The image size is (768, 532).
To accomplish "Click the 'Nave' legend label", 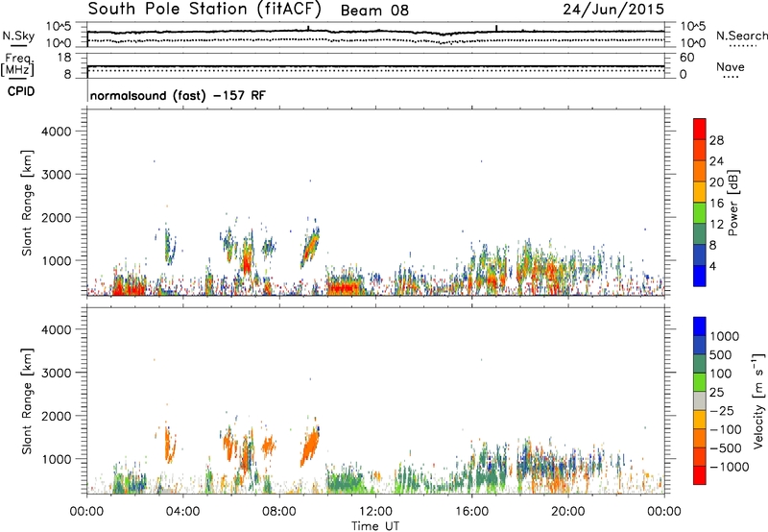I will [730, 66].
